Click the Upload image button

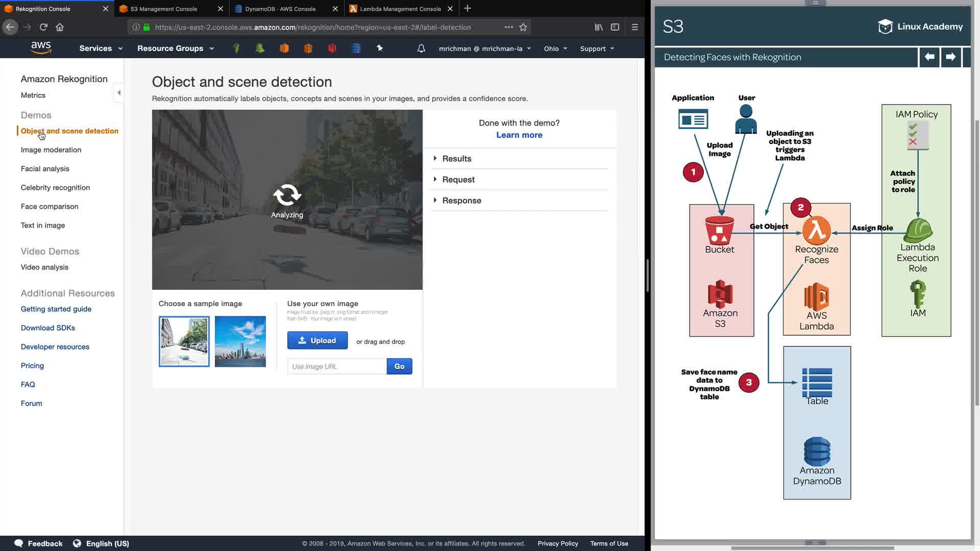point(317,340)
